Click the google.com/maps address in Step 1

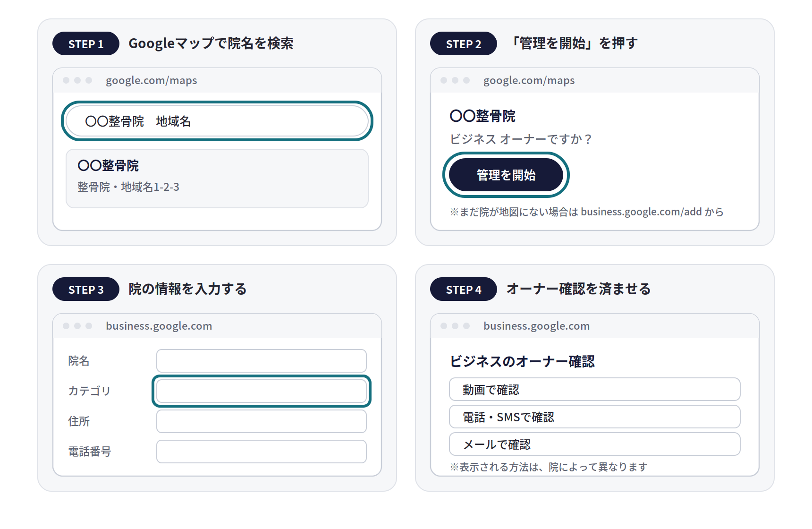(x=152, y=81)
